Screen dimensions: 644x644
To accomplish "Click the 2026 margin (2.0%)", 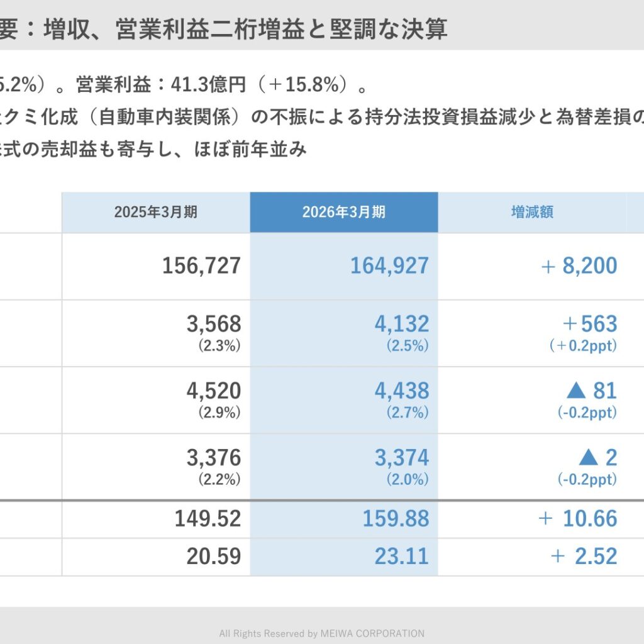I will tap(408, 479).
